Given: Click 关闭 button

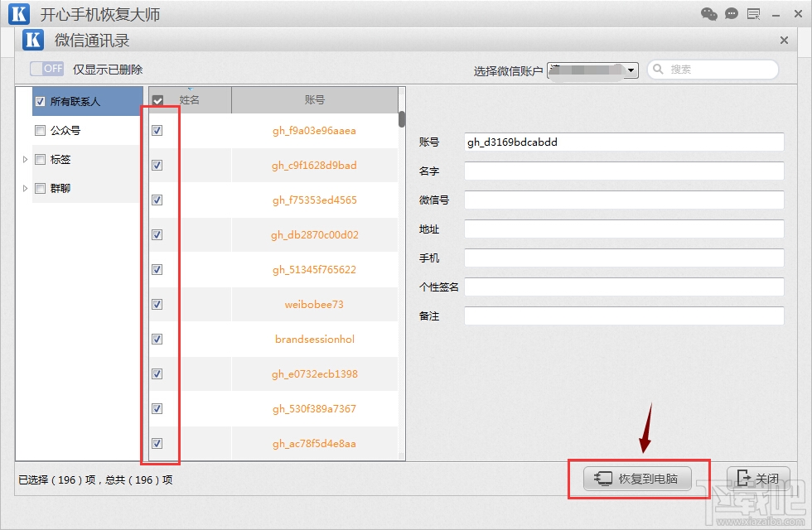Looking at the screenshot, I should coord(758,479).
